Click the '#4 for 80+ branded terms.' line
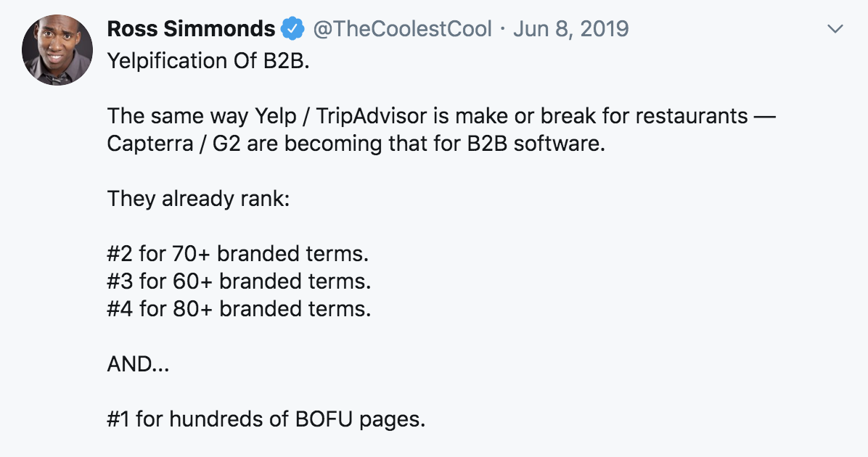Viewport: 868px width, 457px height. (239, 309)
